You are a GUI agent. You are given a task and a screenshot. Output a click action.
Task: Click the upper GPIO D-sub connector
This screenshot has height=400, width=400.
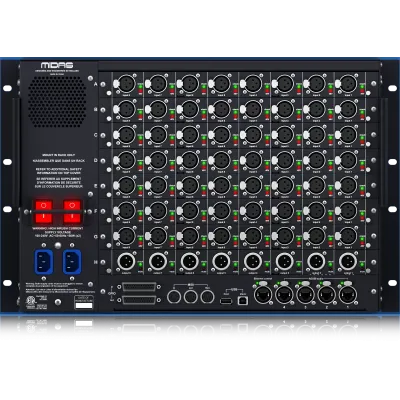[x=140, y=287]
